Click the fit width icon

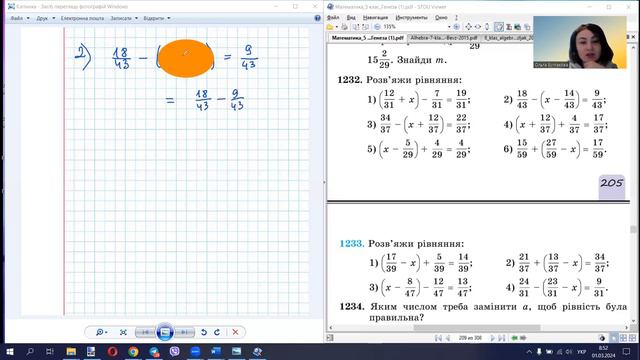(x=478, y=27)
